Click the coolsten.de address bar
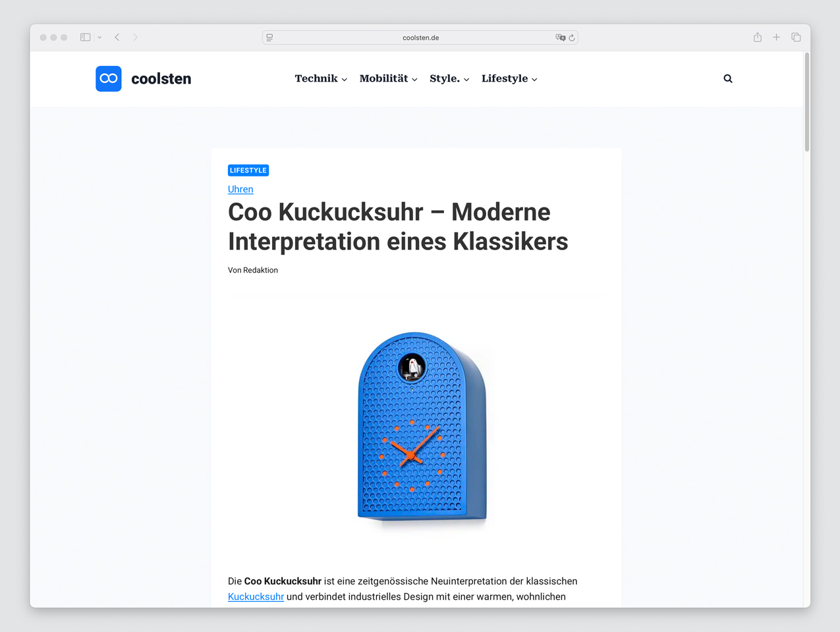The height and width of the screenshot is (632, 840). 420,38
